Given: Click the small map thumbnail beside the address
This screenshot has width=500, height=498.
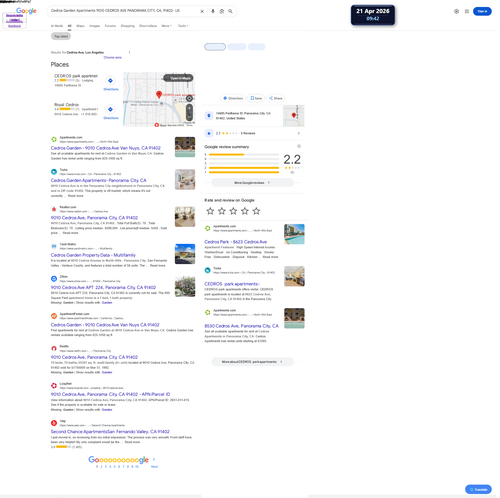Looking at the screenshot, I should tap(294, 116).
